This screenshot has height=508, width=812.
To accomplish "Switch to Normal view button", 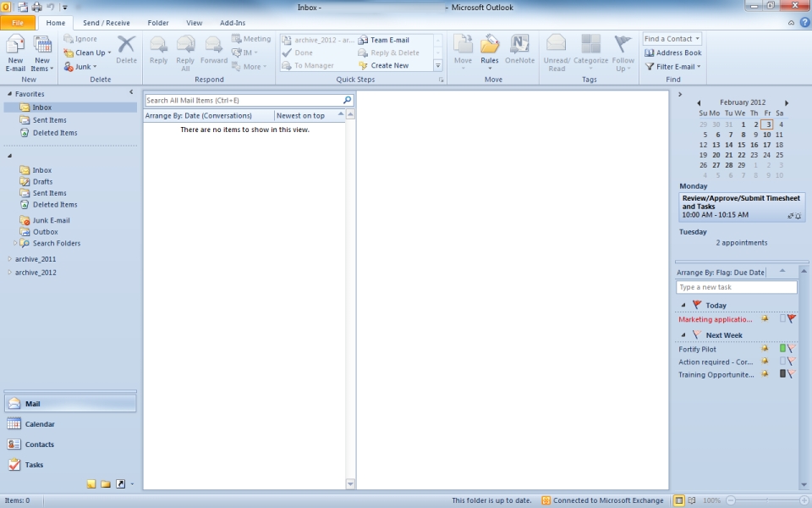I will (x=678, y=500).
